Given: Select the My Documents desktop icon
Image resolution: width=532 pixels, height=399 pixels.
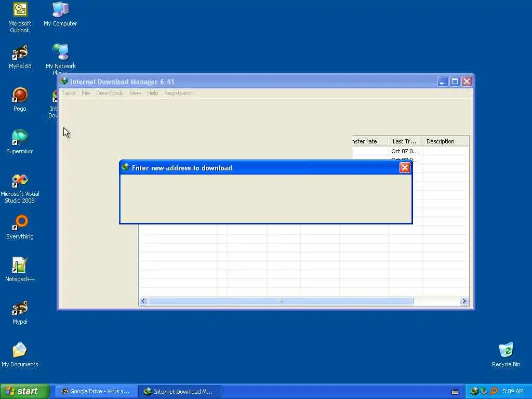Looking at the screenshot, I should coord(20,355).
